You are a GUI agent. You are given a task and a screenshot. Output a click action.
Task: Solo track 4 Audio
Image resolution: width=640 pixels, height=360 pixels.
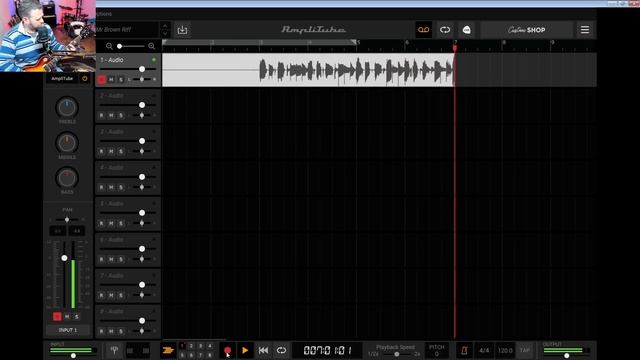point(121,187)
